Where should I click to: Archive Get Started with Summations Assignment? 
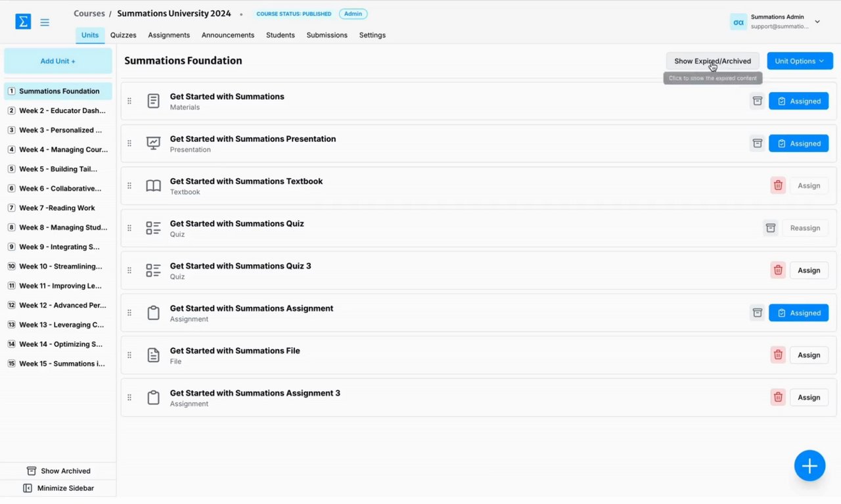click(x=758, y=313)
